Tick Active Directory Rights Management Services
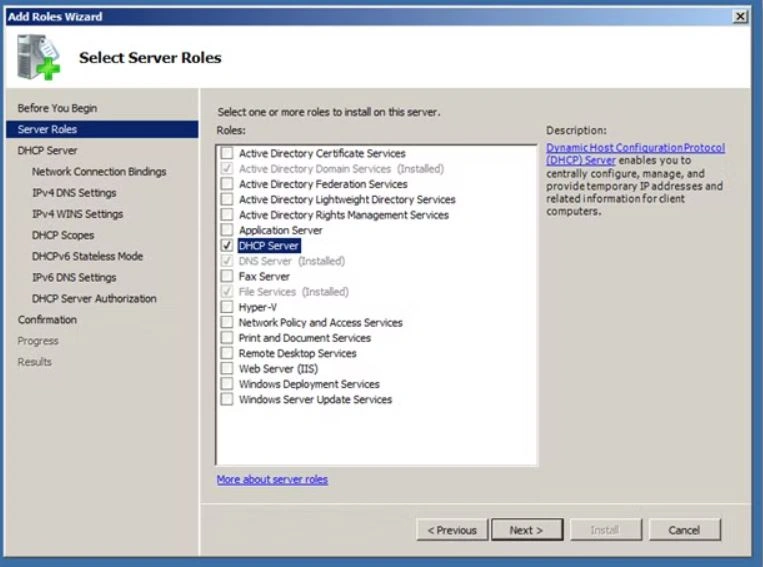This screenshot has height=567, width=763. coord(227,214)
